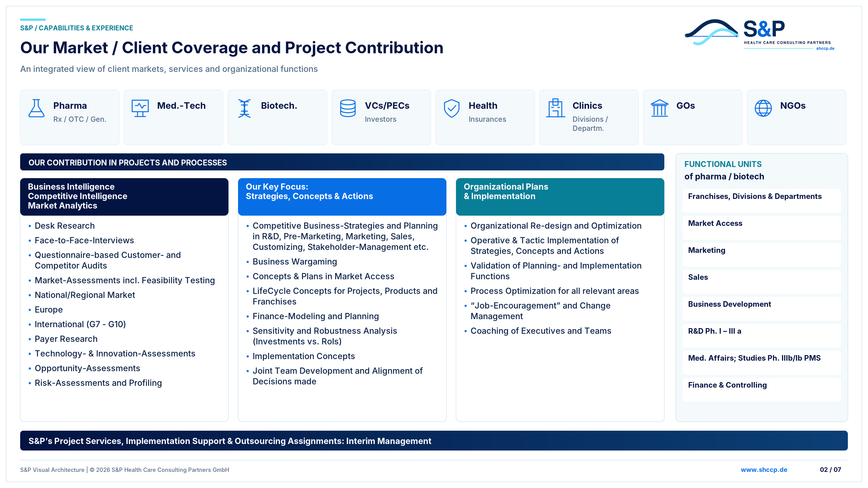This screenshot has width=868, height=488.
Task: Click the Organizational Plans & Implementation header
Action: click(560, 197)
